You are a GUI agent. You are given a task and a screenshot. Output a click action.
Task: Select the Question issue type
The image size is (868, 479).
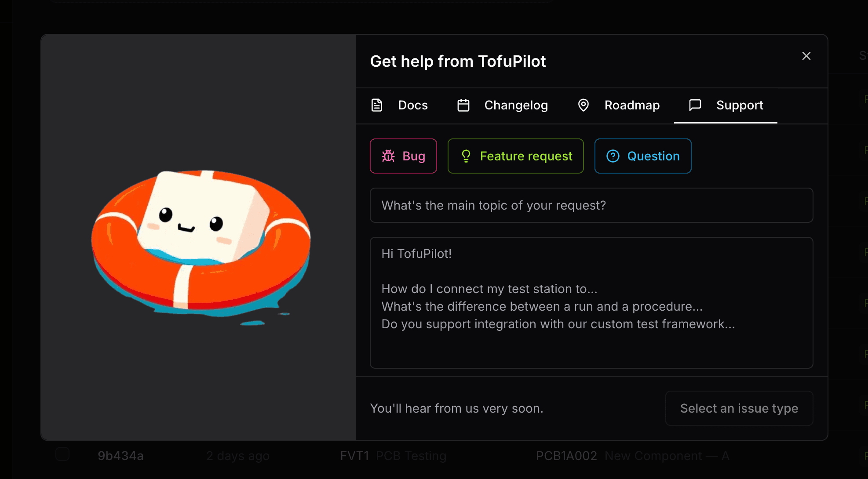[642, 156]
